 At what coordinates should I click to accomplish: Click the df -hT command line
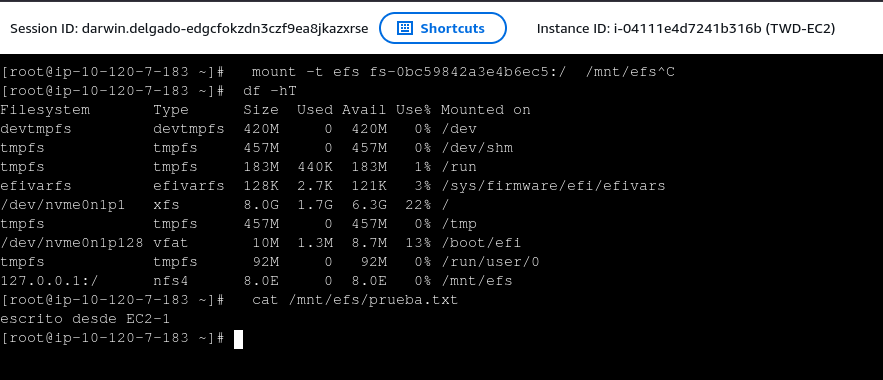[x=270, y=91]
